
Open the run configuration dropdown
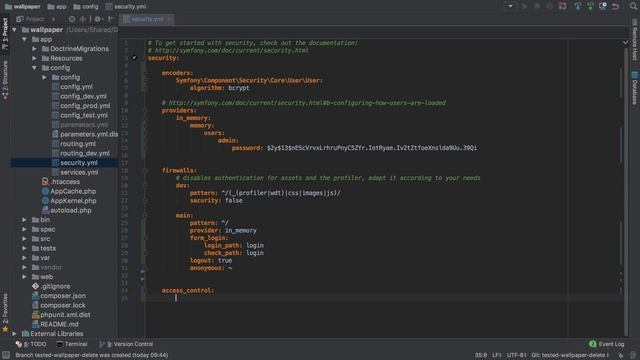510,6
